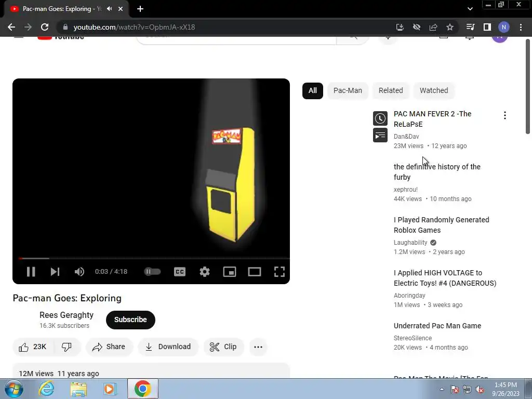Close the Pac-man Goes: Exploring tab
The image size is (532, 399).
[x=121, y=9]
